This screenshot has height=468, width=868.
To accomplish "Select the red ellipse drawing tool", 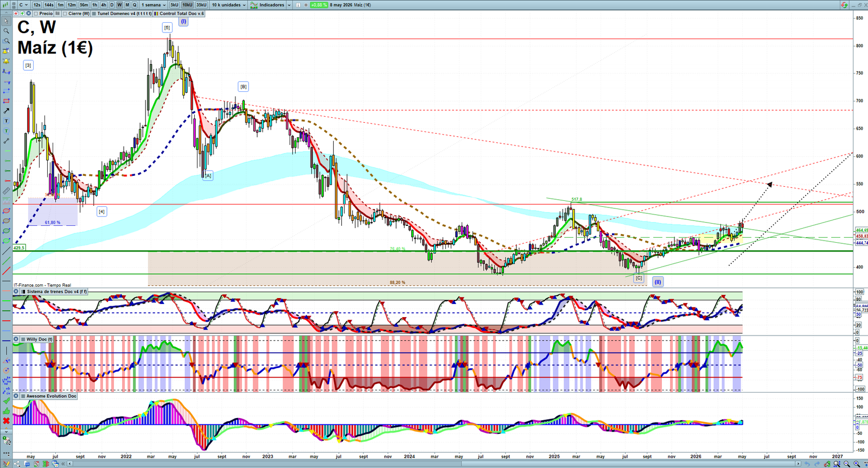I will click(7, 211).
